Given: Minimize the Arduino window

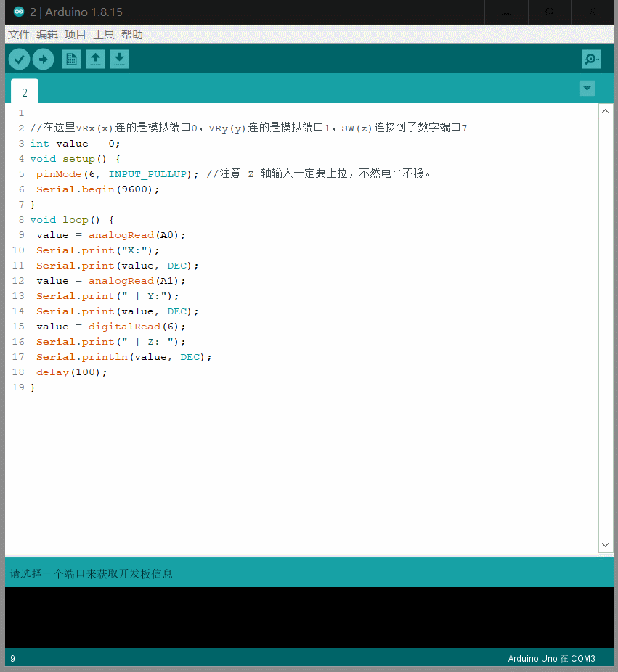Looking at the screenshot, I should click(506, 12).
